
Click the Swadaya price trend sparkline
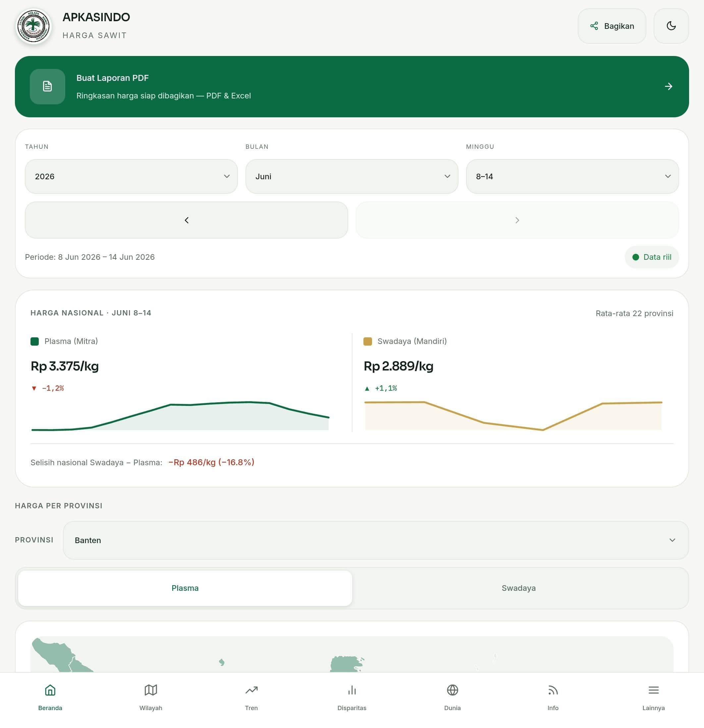[x=513, y=416]
